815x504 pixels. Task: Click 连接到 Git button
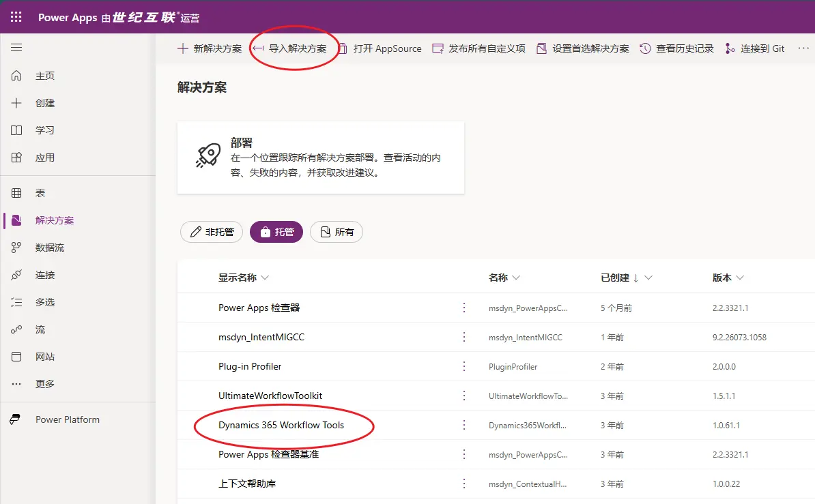coord(755,48)
